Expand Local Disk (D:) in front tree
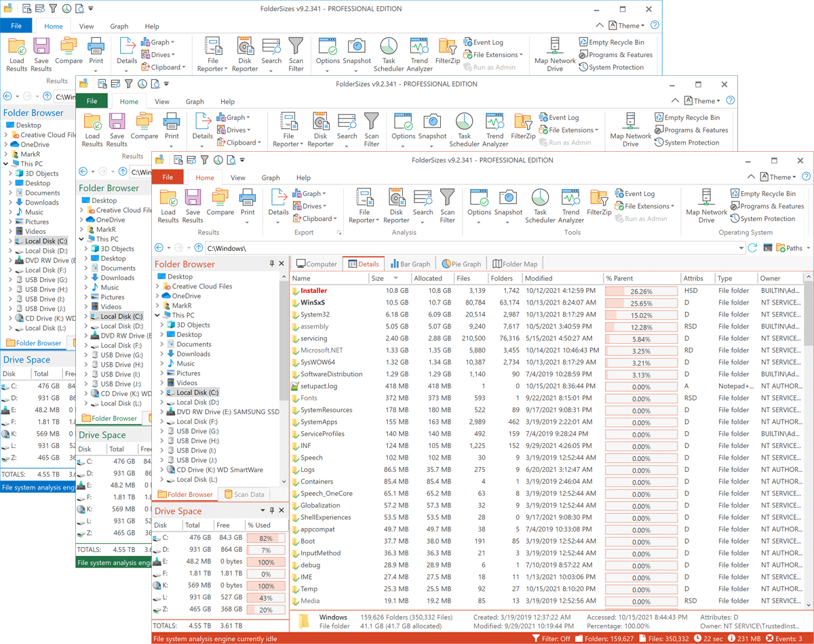The width and height of the screenshot is (814, 644). 162,402
